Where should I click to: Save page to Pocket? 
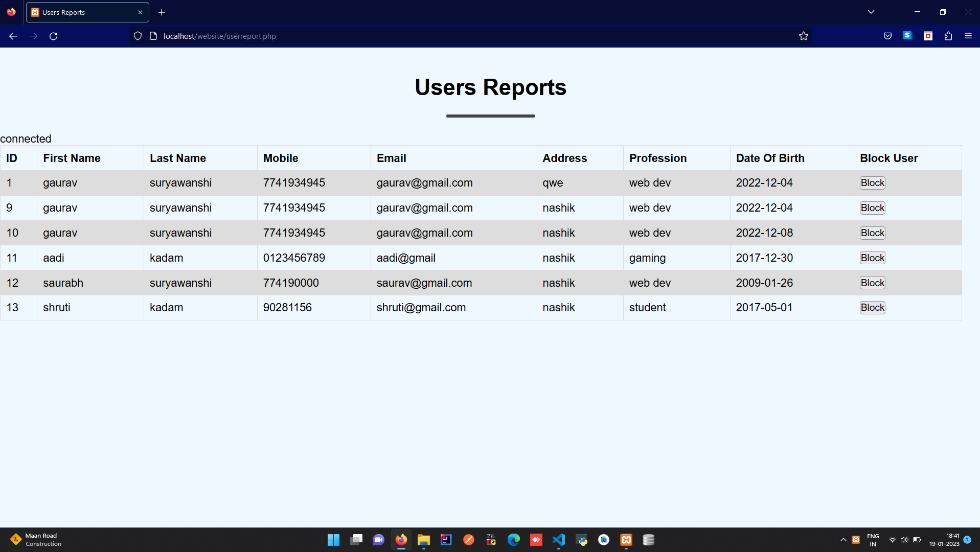887,36
